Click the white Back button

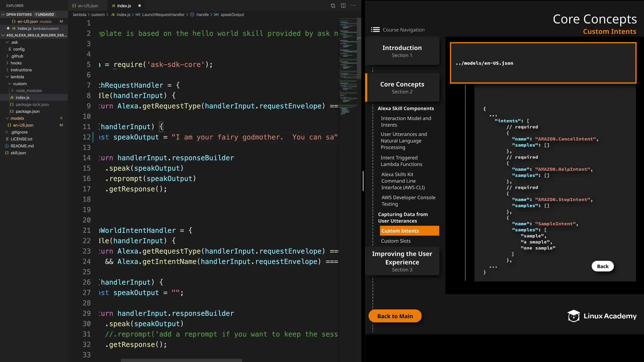602,266
